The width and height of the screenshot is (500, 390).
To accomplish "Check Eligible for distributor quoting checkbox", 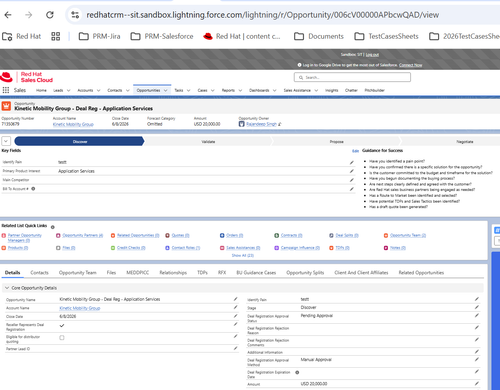I will [x=62, y=338].
